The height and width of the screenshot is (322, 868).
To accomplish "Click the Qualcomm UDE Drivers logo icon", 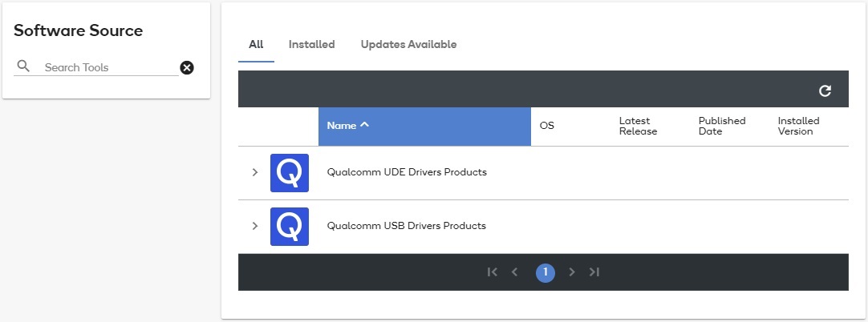I will [290, 173].
